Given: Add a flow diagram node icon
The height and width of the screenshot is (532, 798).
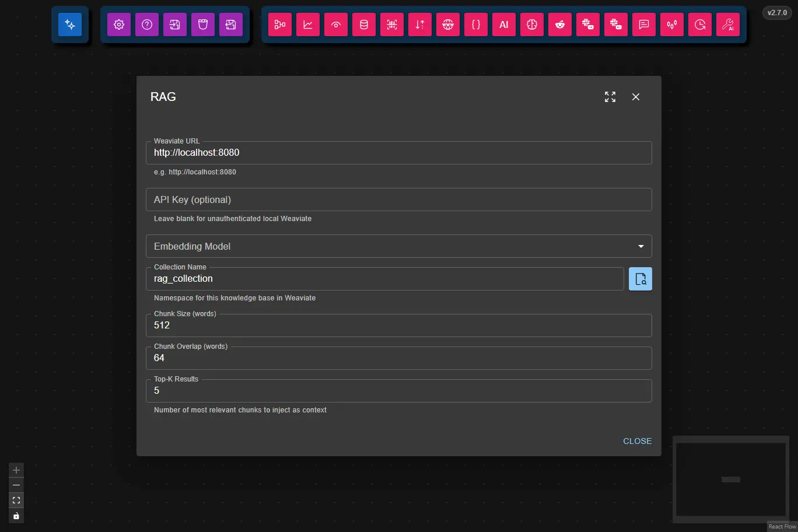Looking at the screenshot, I should point(280,24).
